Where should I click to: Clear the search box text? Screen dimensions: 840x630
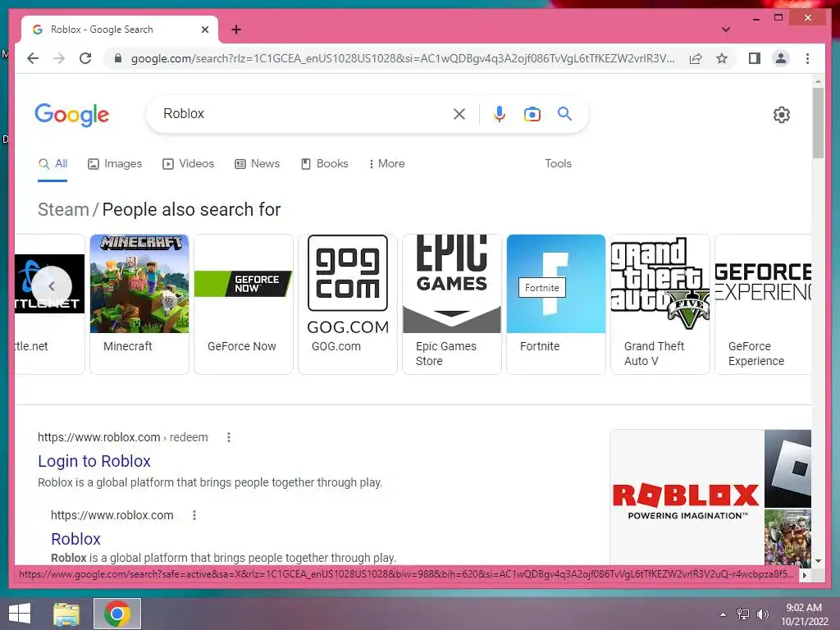[459, 113]
